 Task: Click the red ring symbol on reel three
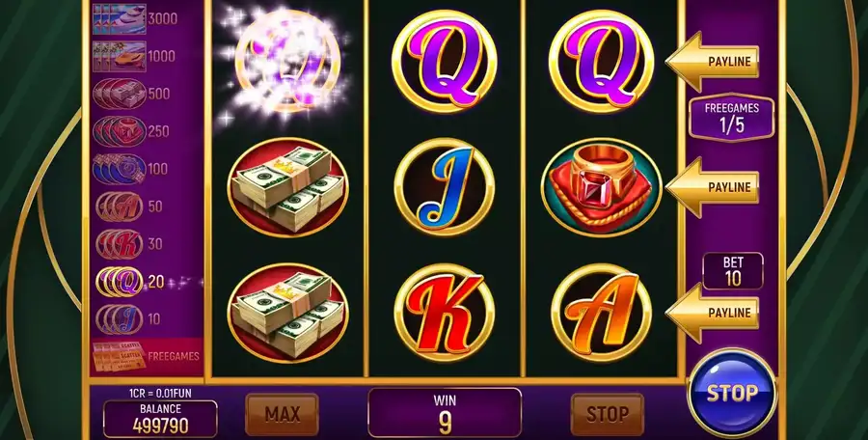point(601,187)
